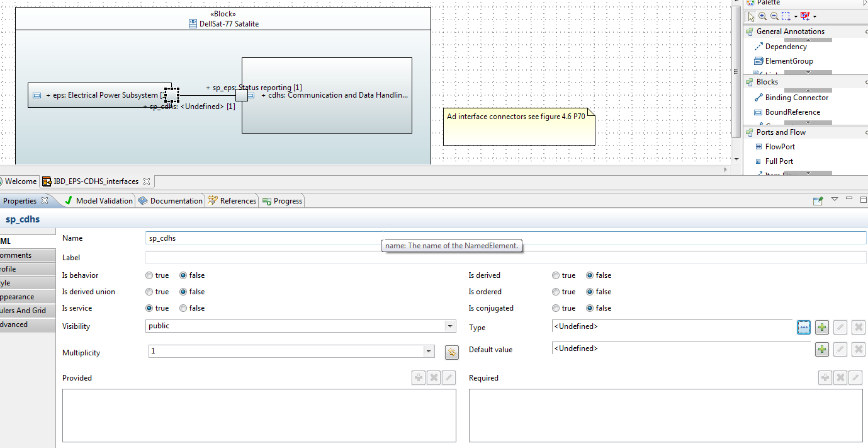Image resolution: width=868 pixels, height=448 pixels.
Task: Click the add button above Required list
Action: tap(825, 378)
